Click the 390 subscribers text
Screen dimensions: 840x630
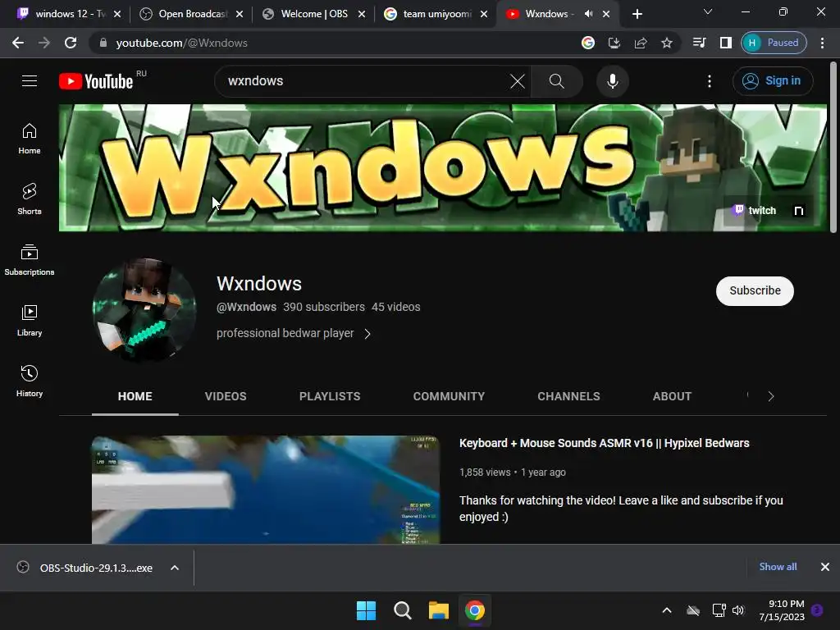pyautogui.click(x=324, y=307)
